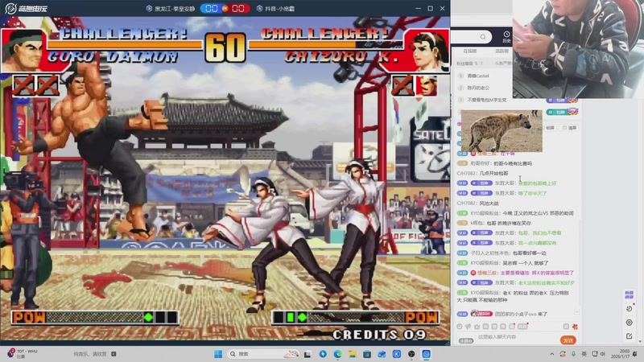The height and width of the screenshot is (362, 644).
Task: Launch Microsoft Edge from the taskbar
Action: (337, 354)
